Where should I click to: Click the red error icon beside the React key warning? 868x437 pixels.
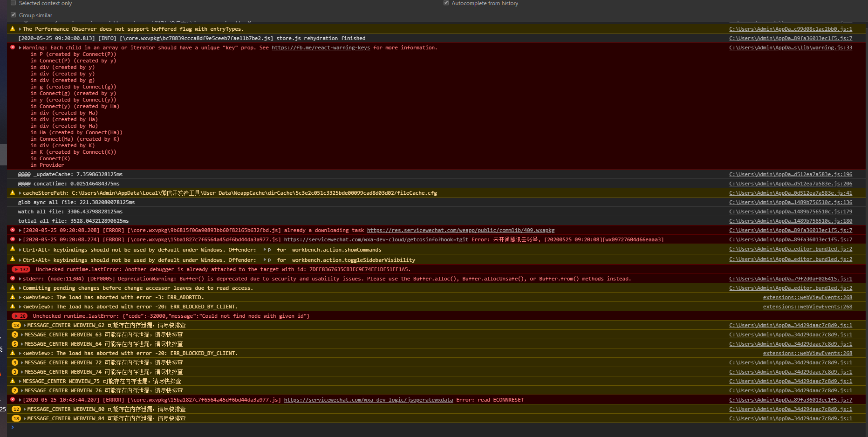(x=13, y=48)
